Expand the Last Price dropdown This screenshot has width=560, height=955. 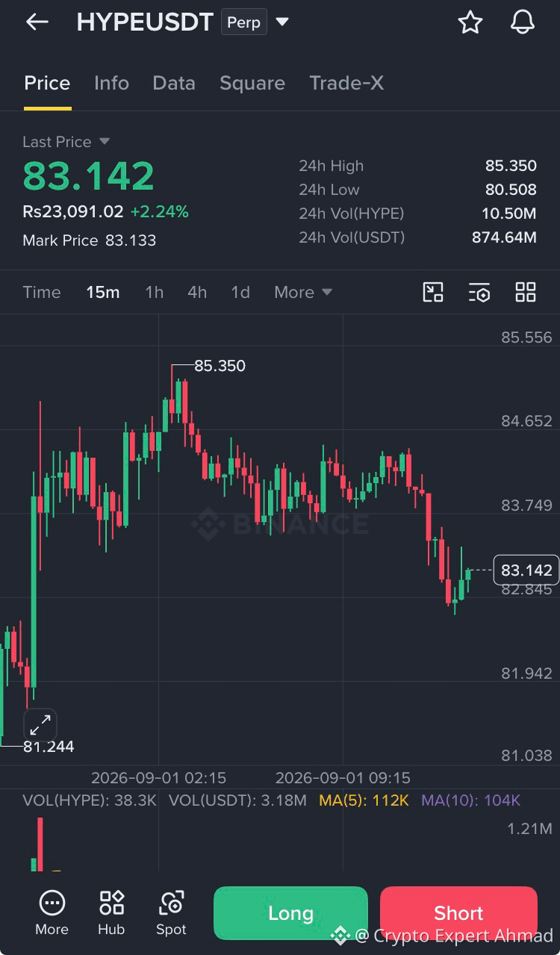tap(105, 141)
